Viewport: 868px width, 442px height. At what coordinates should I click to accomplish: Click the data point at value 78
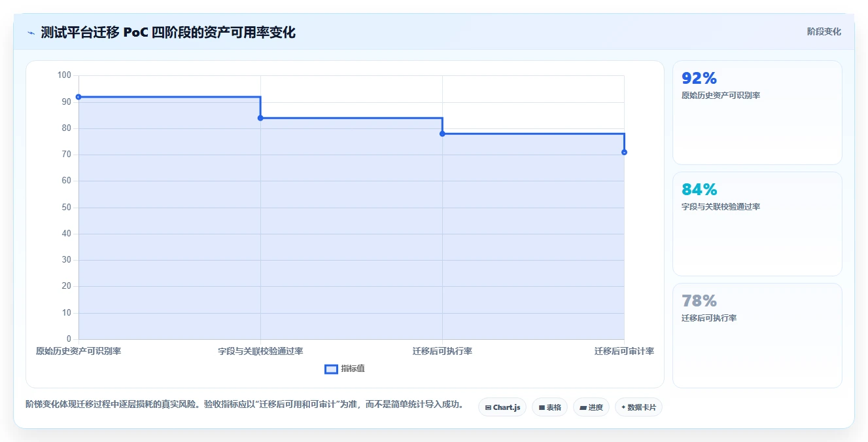pos(442,134)
